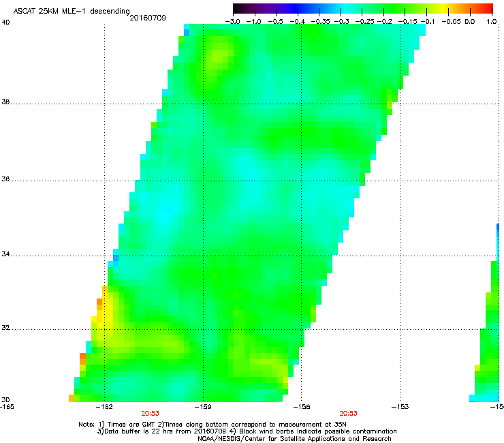The image size is (504, 443).
Task: Click the latitude label 40
Action: pos(5,22)
